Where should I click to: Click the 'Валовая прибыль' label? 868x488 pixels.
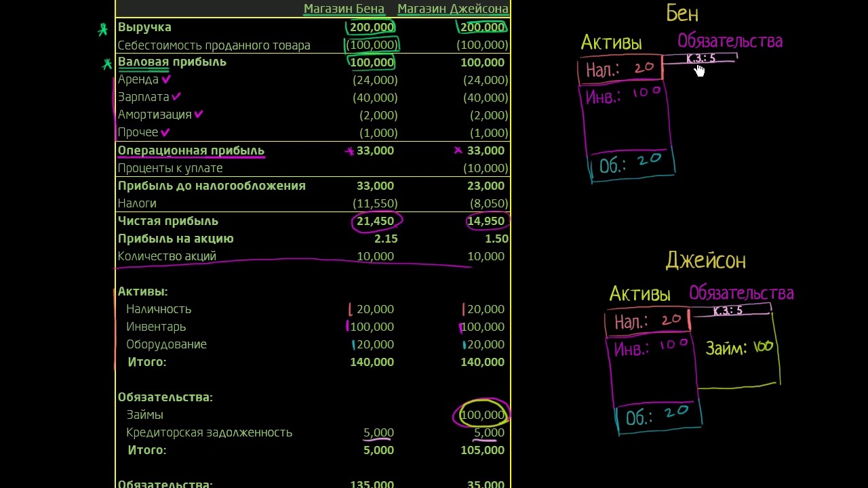[x=172, y=62]
